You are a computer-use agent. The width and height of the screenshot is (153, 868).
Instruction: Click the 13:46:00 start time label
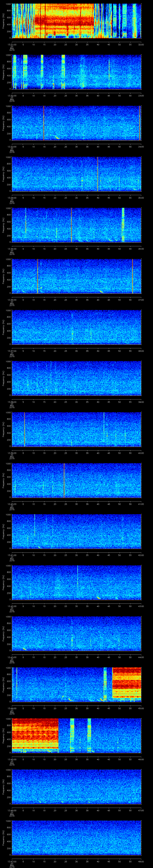coord(12,810)
